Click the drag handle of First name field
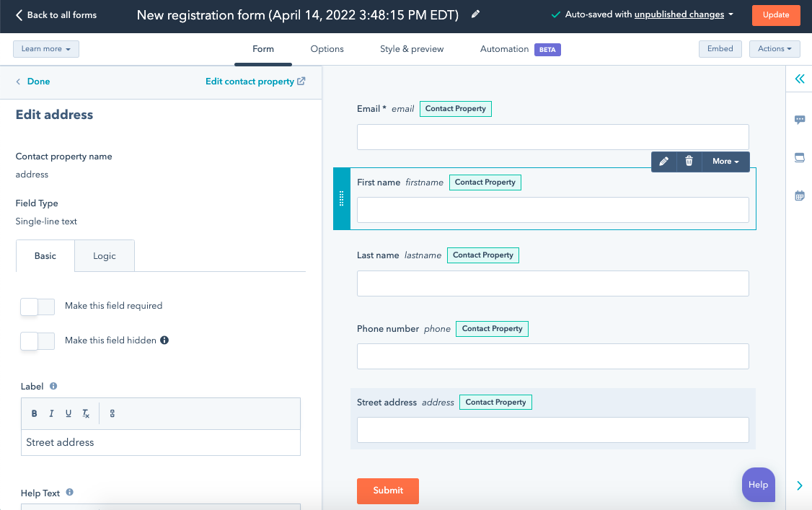The width and height of the screenshot is (812, 510). pyautogui.click(x=341, y=198)
